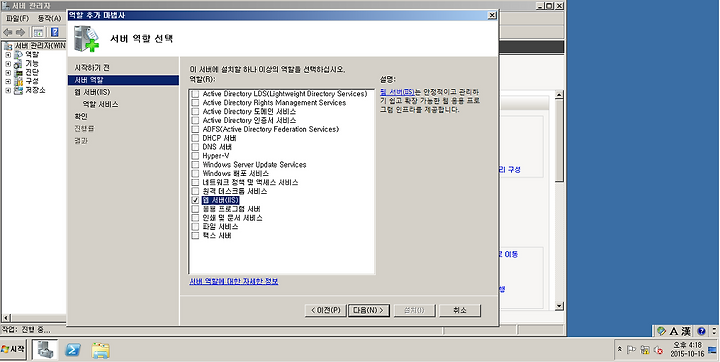This screenshot has width=720, height=362.
Task: Click the Action Center flag tray icon
Action: [x=632, y=350]
